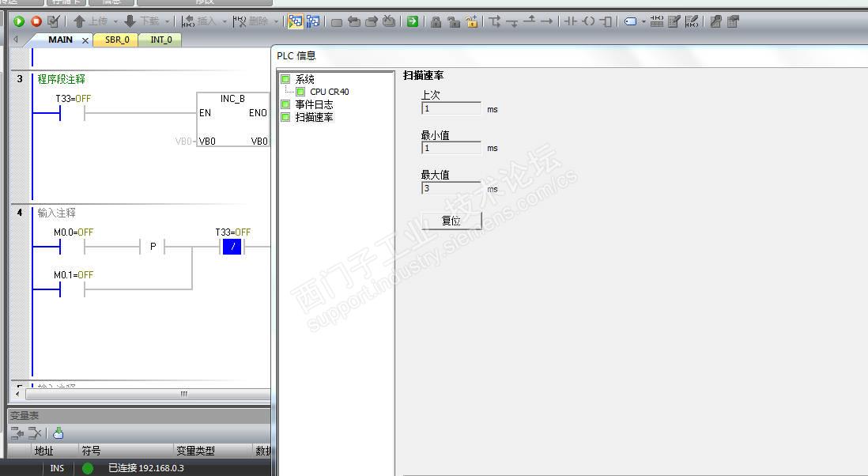Switch to the INT_0 tab
The height and width of the screenshot is (476, 868).
pos(161,40)
